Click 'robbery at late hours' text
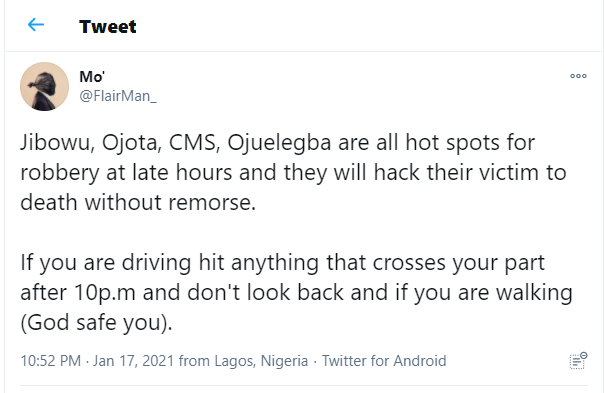This screenshot has width=604, height=393. click(126, 172)
